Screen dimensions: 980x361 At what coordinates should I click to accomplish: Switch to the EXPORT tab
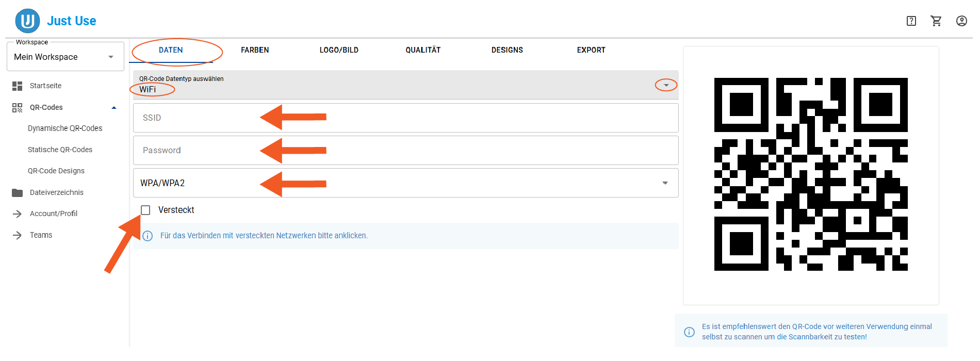pyautogui.click(x=591, y=50)
